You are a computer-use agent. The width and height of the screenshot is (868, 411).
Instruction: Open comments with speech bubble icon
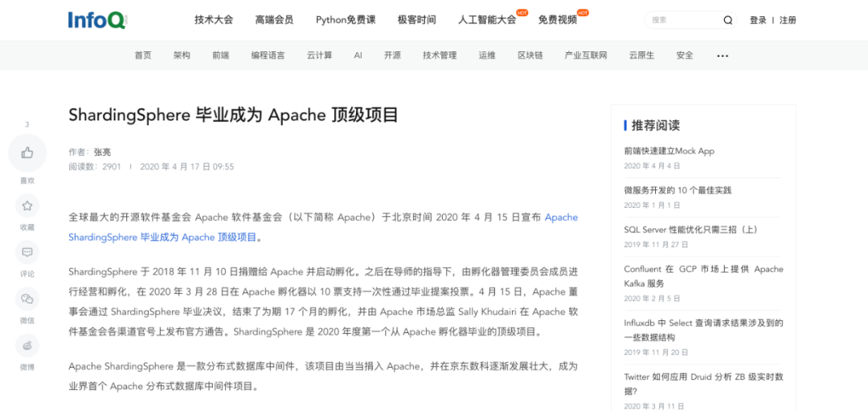(27, 252)
